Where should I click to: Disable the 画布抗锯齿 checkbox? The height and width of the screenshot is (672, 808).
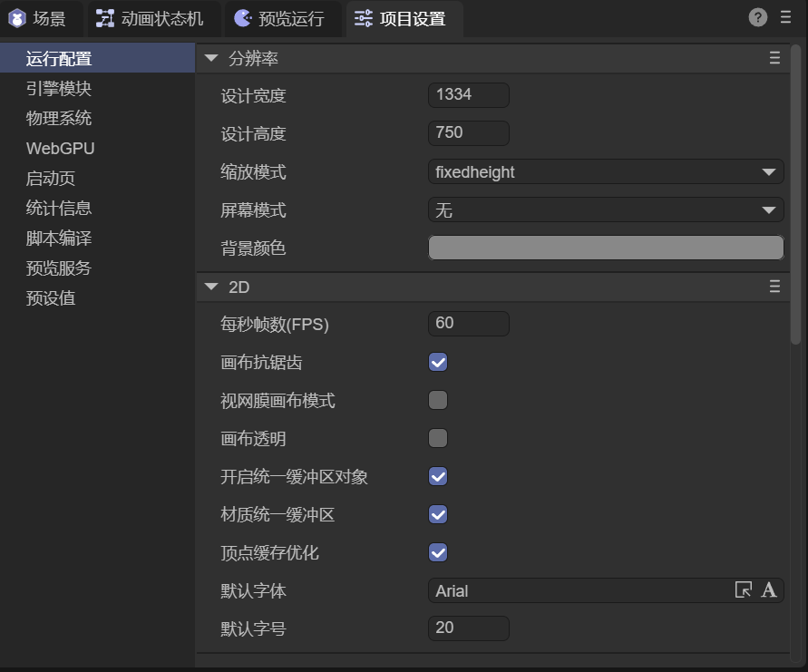tap(438, 363)
